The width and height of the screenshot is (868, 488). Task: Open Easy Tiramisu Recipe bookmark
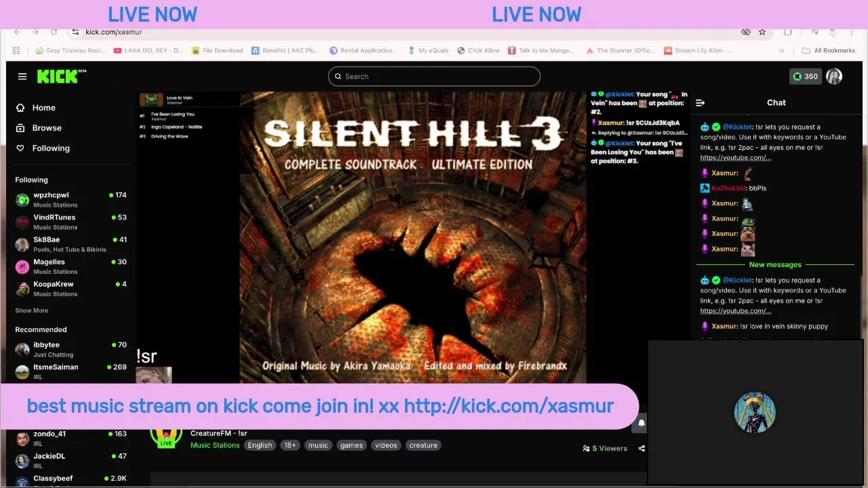[71, 51]
